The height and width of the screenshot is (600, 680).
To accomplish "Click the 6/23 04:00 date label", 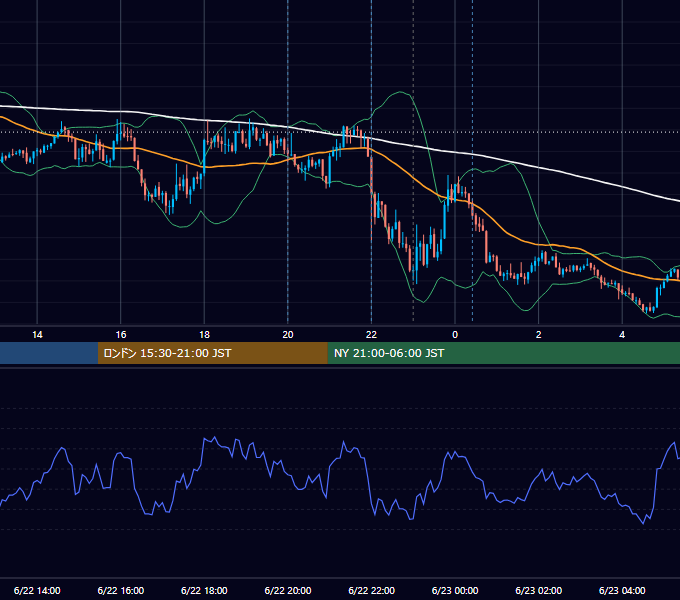I will [x=622, y=590].
